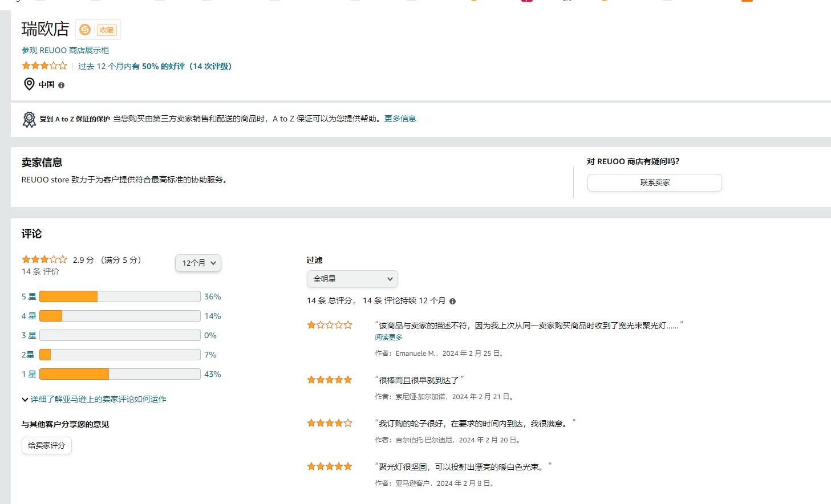The height and width of the screenshot is (504, 831).
Task: Filter reviews by the 1 星 link
Action: click(29, 374)
